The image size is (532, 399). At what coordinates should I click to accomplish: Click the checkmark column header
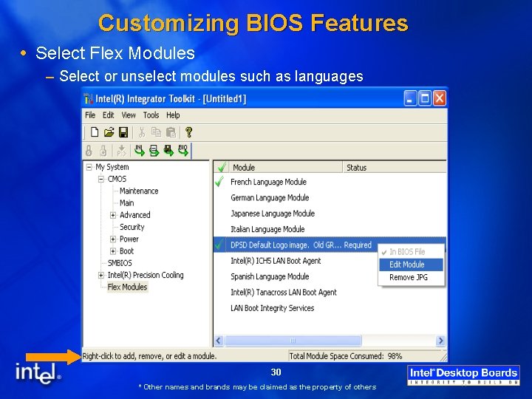click(222, 167)
